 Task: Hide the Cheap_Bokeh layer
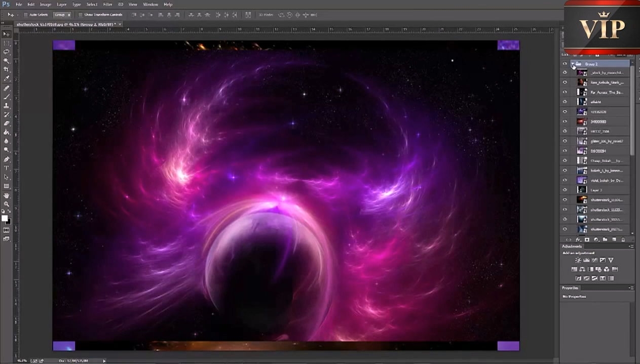[x=564, y=160]
